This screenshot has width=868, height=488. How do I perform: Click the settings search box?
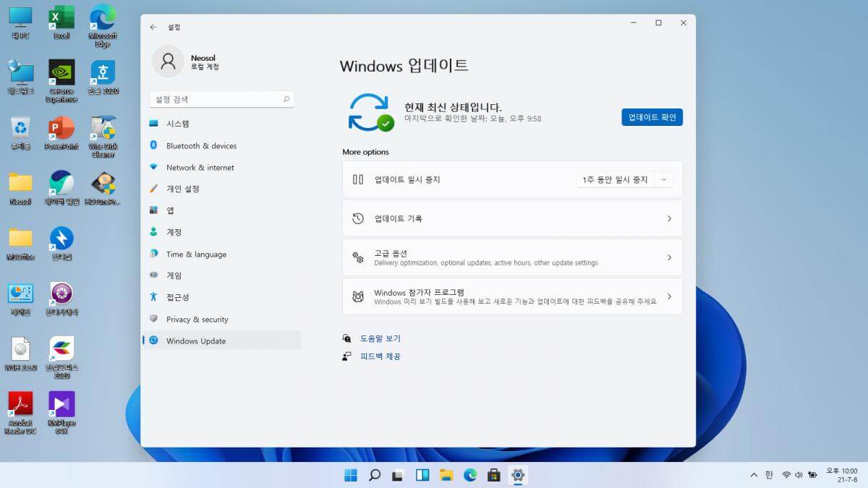[x=221, y=99]
